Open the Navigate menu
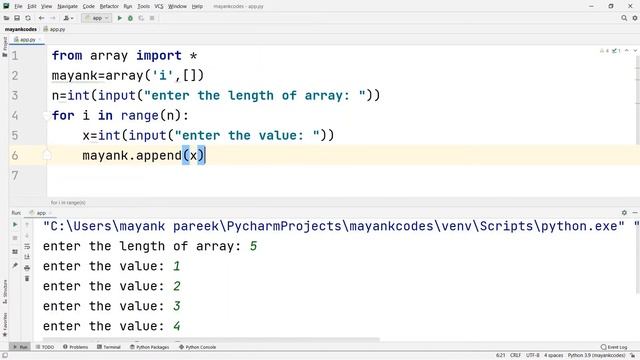 (67, 6)
